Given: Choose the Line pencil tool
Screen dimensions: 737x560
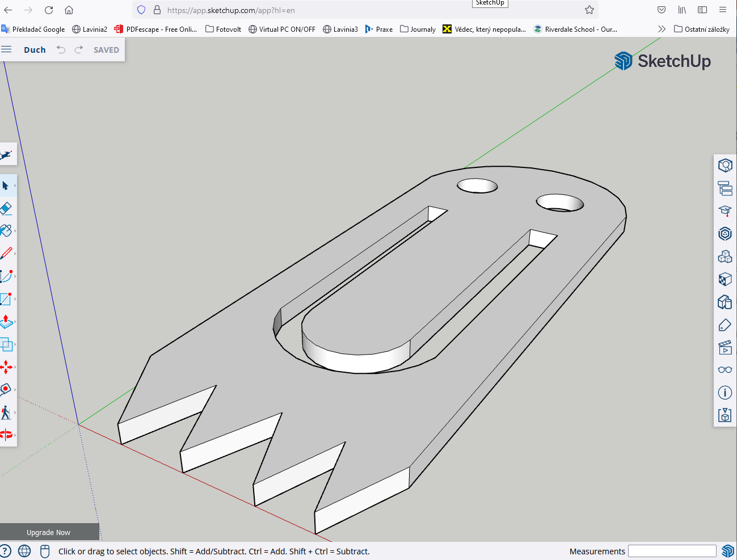Looking at the screenshot, I should point(6,254).
